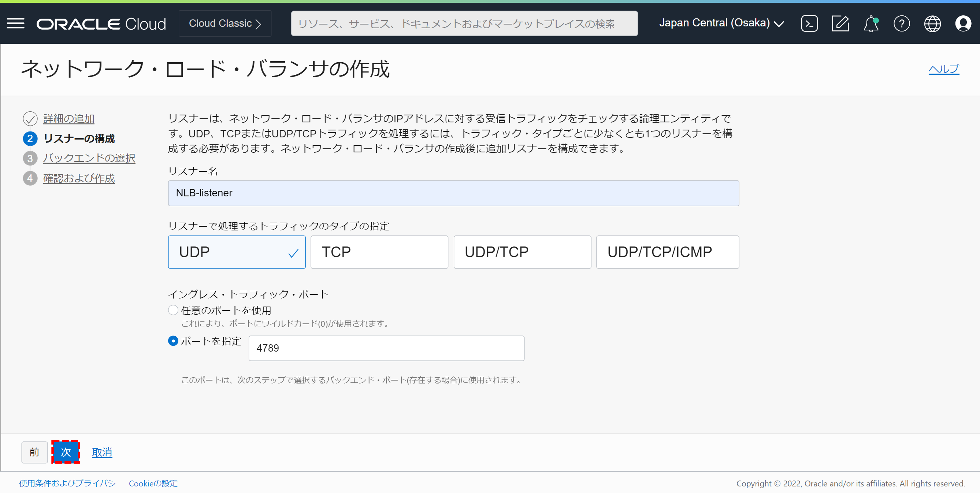The image size is (980, 493).
Task: Launch Cloud Shell from the top bar
Action: pyautogui.click(x=810, y=23)
